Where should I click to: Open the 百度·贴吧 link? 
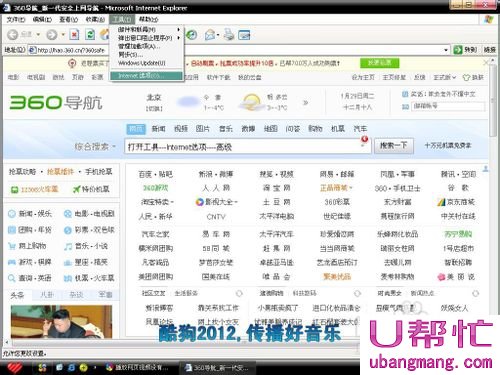click(x=155, y=174)
